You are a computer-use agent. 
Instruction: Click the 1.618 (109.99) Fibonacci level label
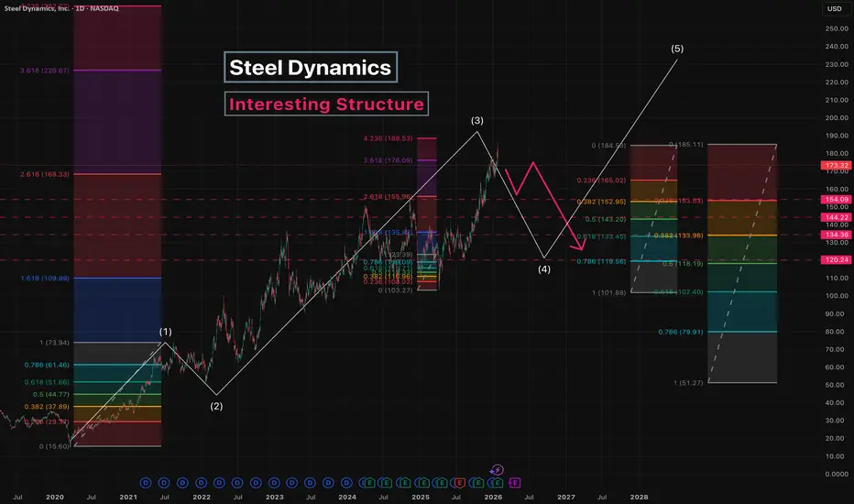(45, 279)
